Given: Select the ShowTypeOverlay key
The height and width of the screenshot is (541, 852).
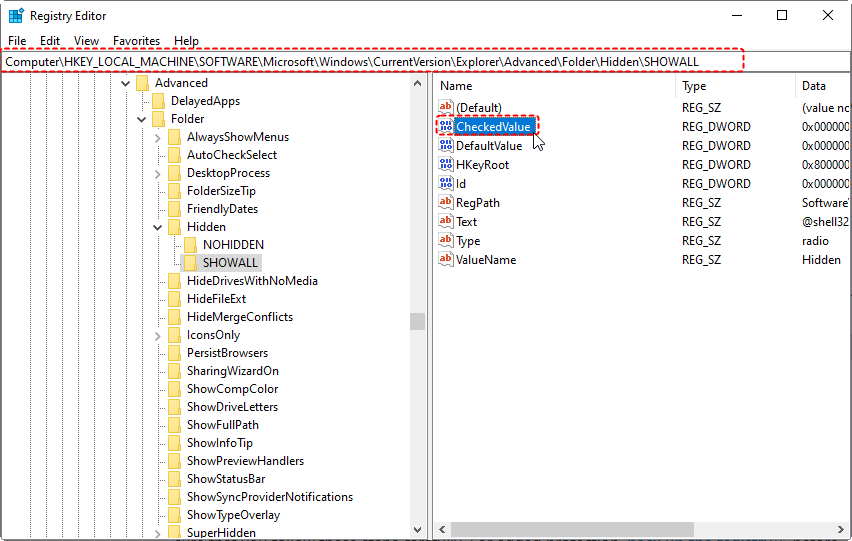Looking at the screenshot, I should 233,514.
